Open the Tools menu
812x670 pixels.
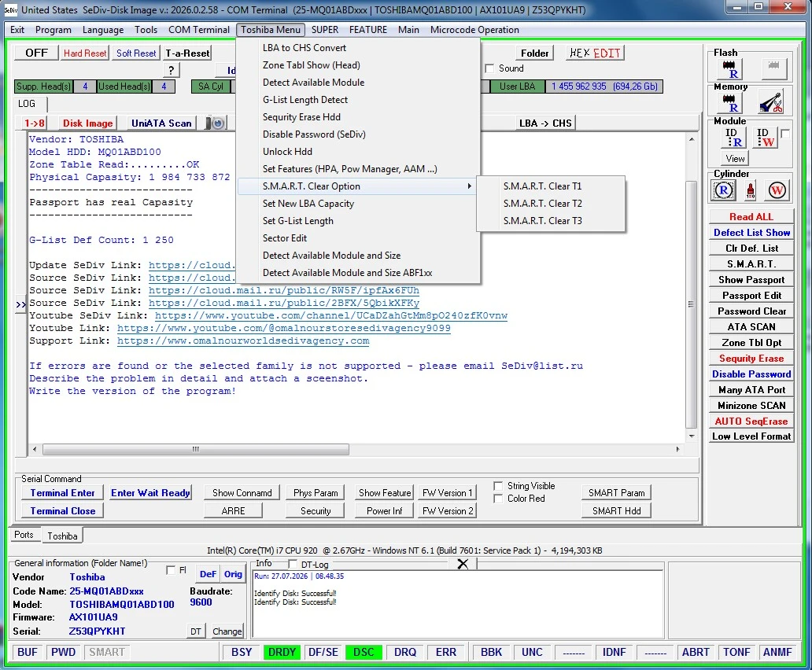pyautogui.click(x=146, y=30)
